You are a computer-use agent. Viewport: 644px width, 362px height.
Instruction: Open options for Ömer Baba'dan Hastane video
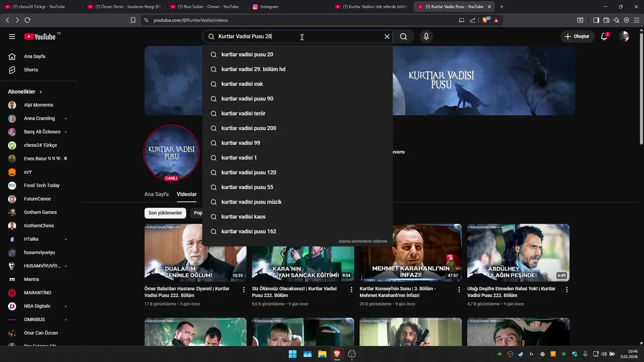pyautogui.click(x=244, y=290)
